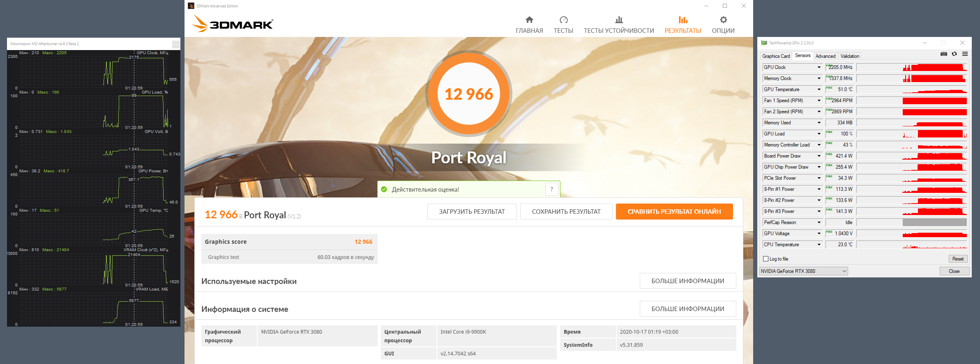
Task: Click the VRAM Load graph in Afterburner monitor
Action: point(94,308)
